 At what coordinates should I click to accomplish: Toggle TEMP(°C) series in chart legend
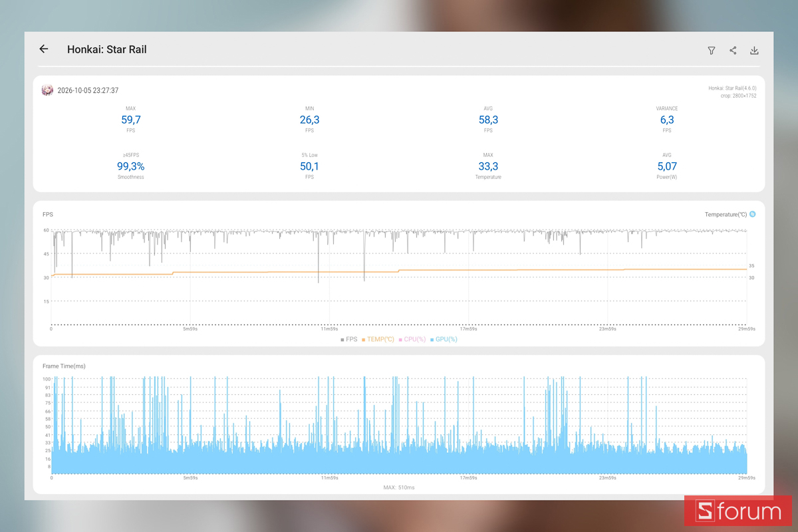[x=378, y=339]
